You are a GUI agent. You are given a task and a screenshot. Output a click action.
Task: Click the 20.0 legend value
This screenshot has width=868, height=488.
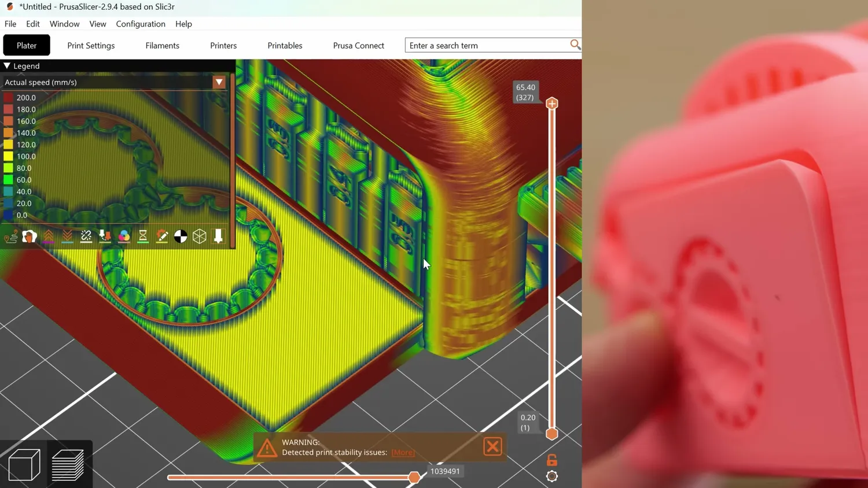click(x=24, y=204)
